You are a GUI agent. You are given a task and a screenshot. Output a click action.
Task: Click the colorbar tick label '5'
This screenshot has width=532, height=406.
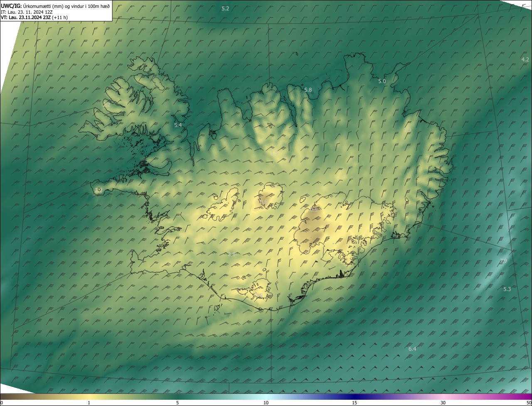(x=177, y=403)
